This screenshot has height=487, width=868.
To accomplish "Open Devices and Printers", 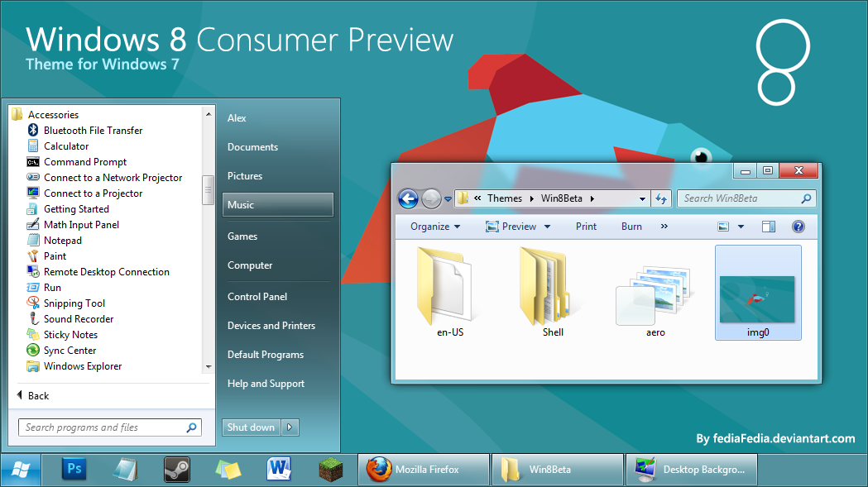I will click(x=271, y=326).
